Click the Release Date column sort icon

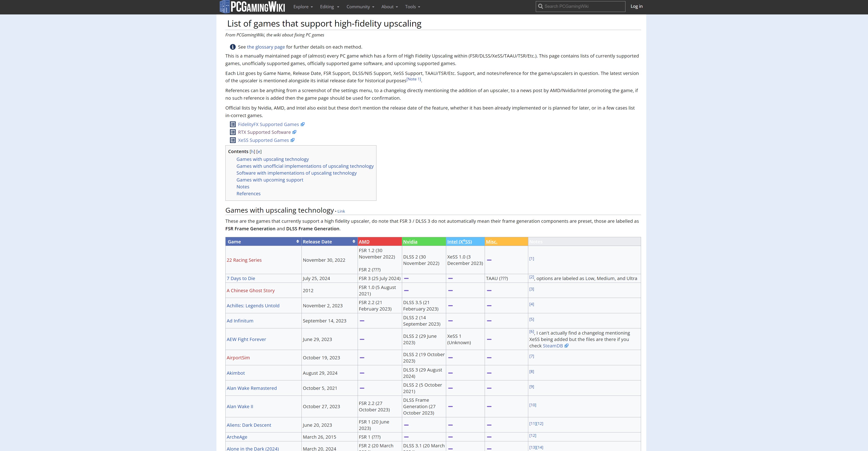354,241
